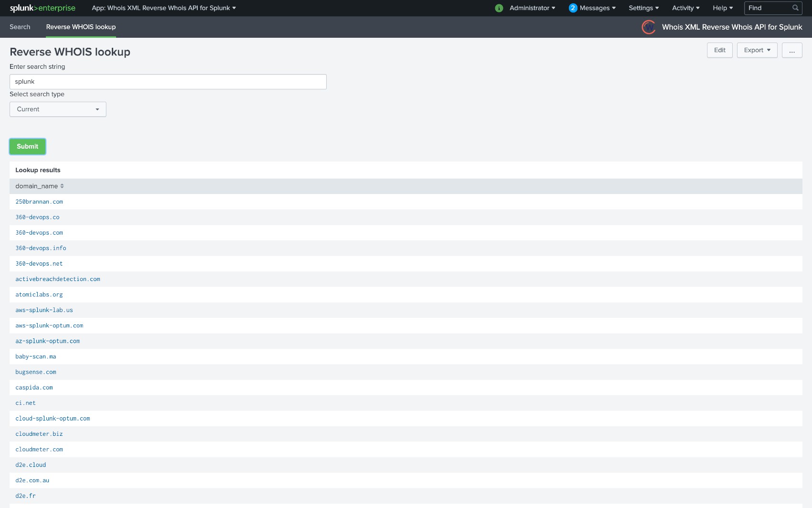Select the baby-scan.ma row
Screen dimensions: 812x508
coord(406,357)
